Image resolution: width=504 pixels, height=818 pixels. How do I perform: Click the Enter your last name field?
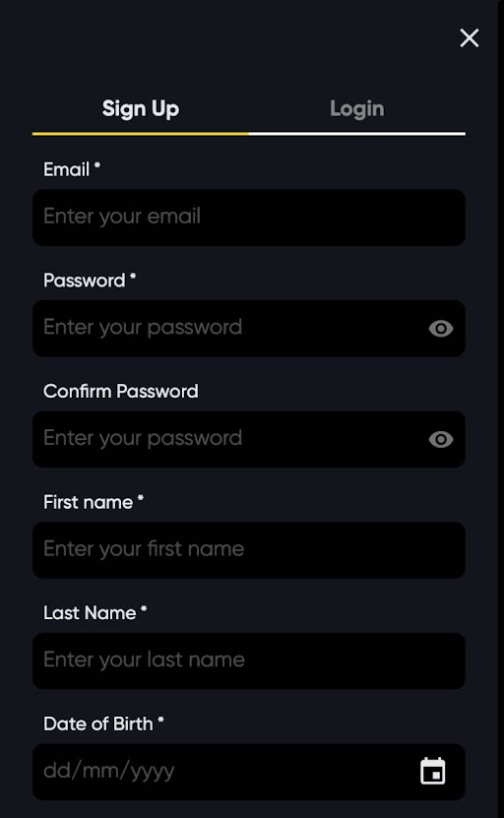click(249, 661)
